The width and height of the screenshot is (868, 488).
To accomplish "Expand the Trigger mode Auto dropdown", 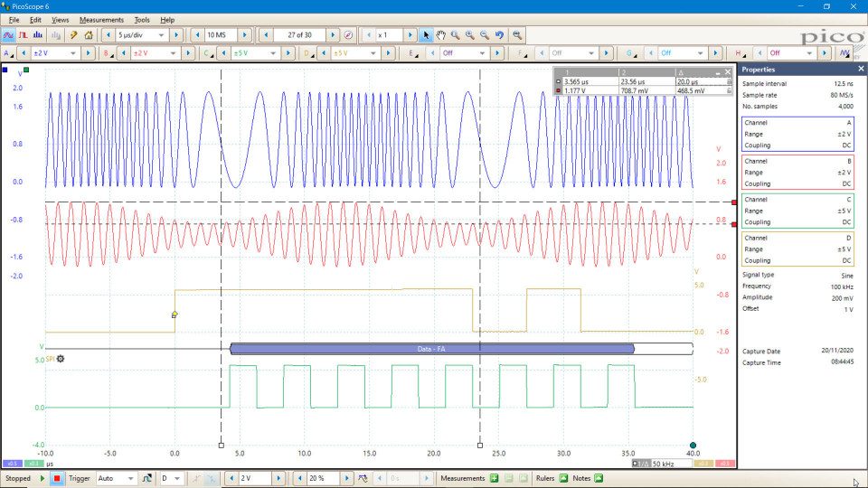I will [x=132, y=478].
